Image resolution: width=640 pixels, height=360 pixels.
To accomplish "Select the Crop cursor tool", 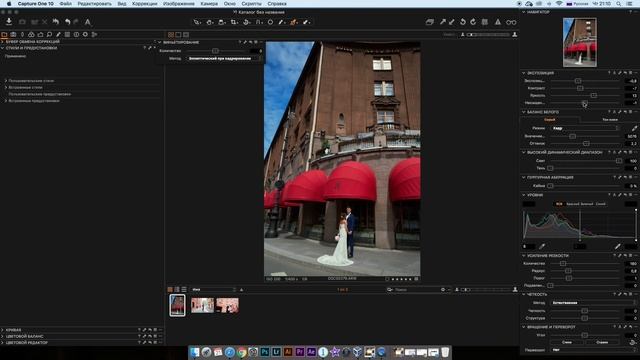I will pyautogui.click(x=234, y=22).
